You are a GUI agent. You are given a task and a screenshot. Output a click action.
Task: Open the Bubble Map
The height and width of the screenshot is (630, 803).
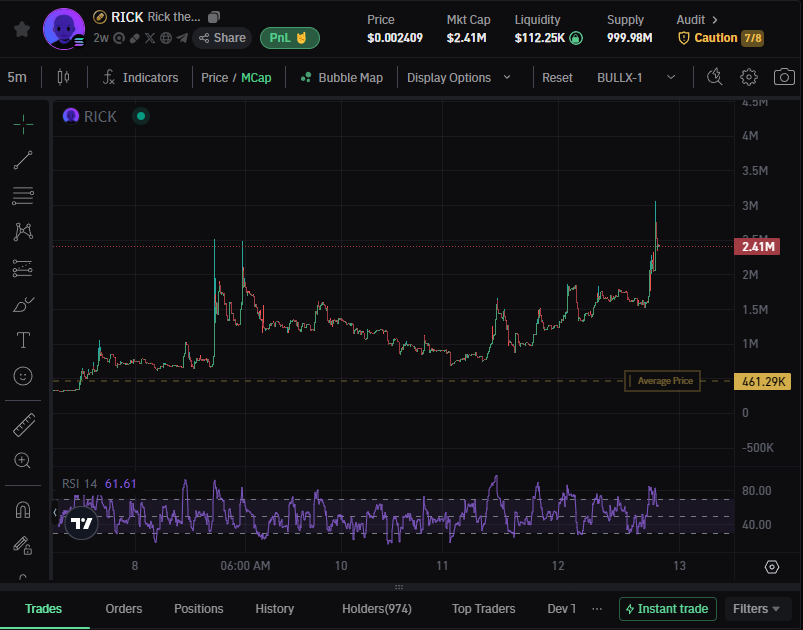coord(342,77)
